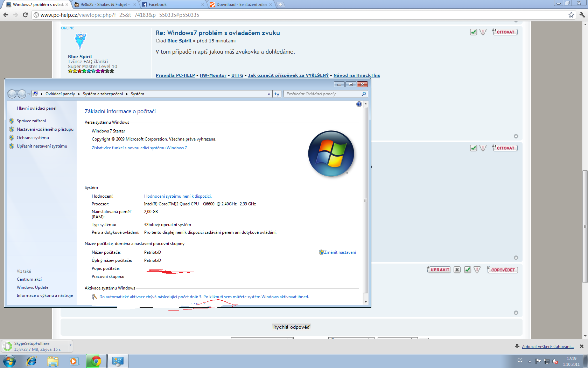Open the SkypeSetupFull.exe download options arrow

point(70,346)
